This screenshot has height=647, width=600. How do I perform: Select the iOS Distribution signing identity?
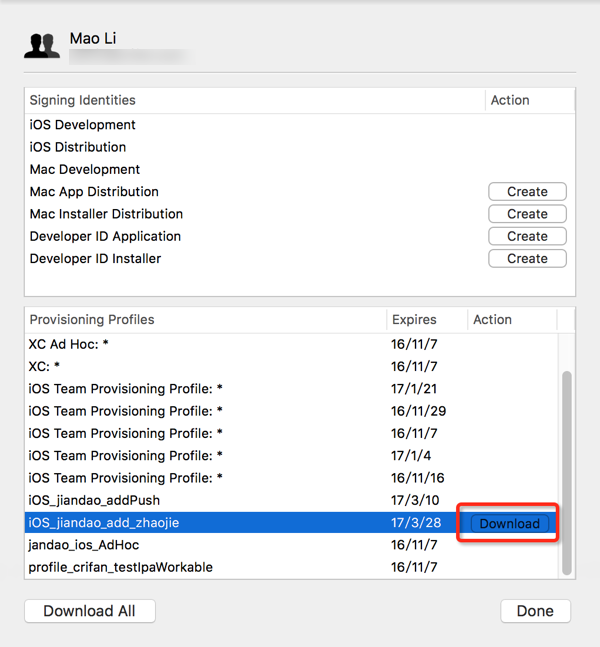pos(78,147)
